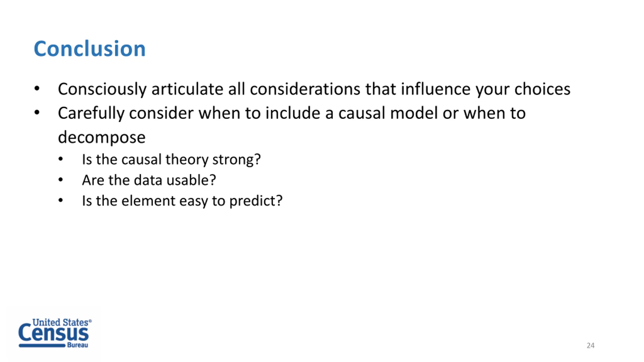Click the line "Is the causal theory strong?"
Screen dimensions: 644x362
[171, 159]
